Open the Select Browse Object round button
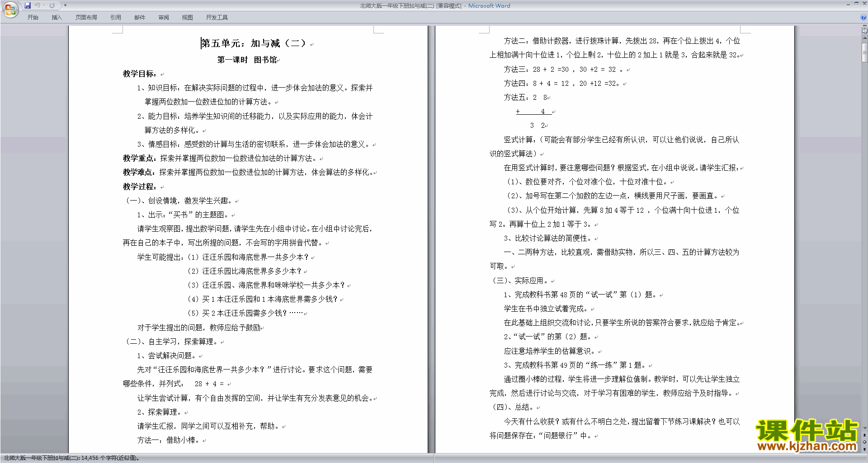 pos(865,442)
